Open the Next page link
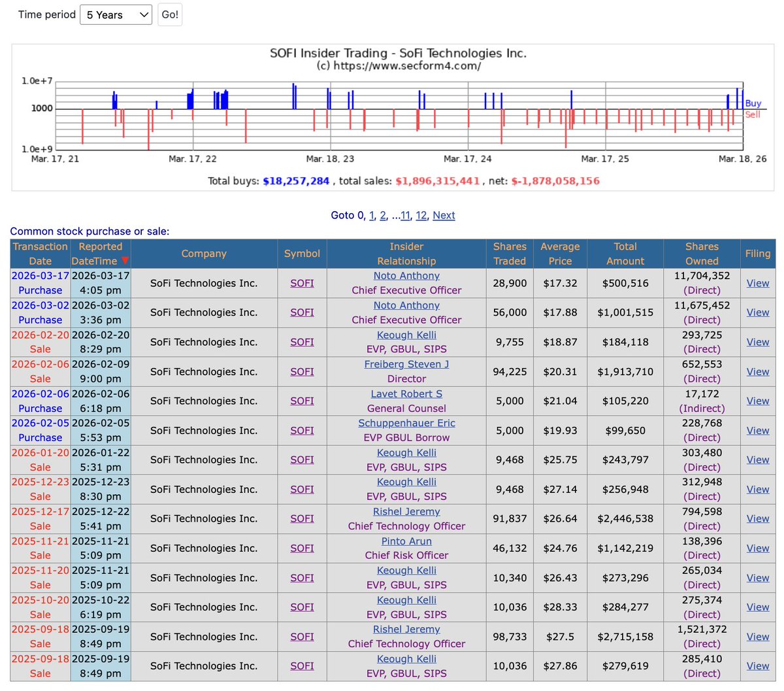This screenshot has height=691, width=784. coord(444,215)
